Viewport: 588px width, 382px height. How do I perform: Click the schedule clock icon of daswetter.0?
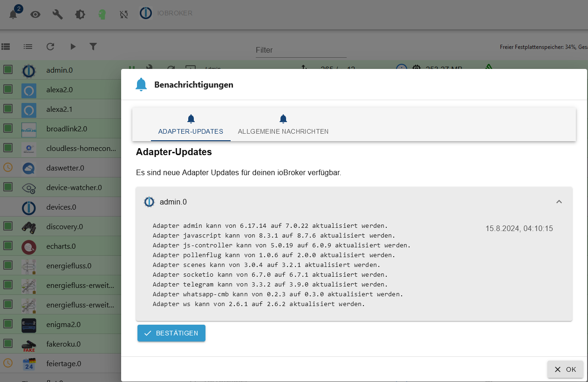(8, 167)
